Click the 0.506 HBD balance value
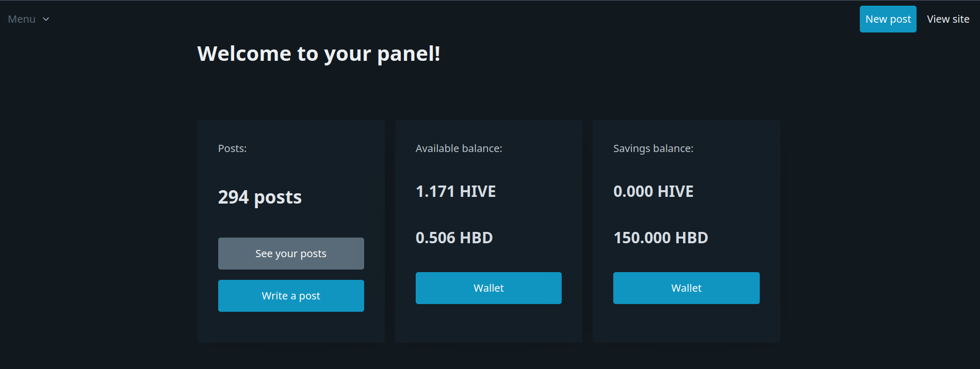The height and width of the screenshot is (369, 980). 454,238
